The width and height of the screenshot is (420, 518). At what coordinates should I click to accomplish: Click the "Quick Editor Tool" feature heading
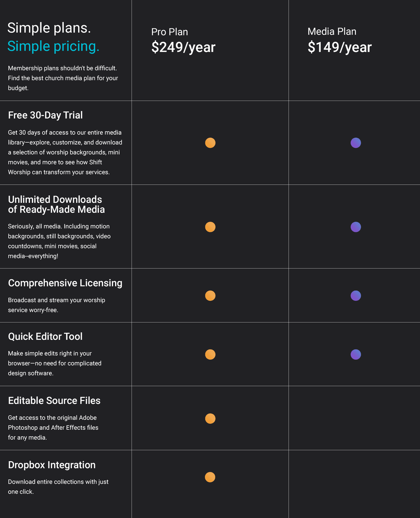(x=45, y=336)
